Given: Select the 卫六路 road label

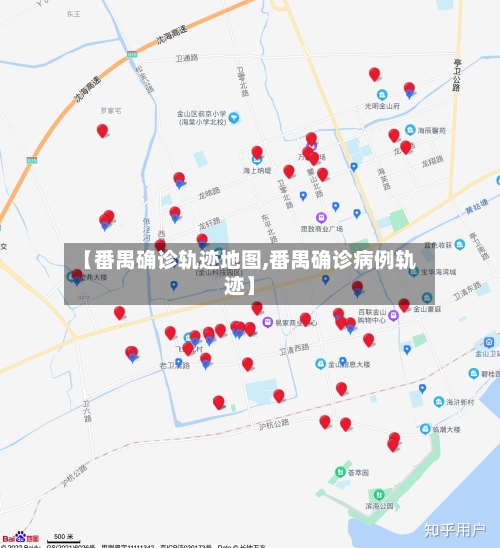Looking at the screenshot, I should pos(87,411).
